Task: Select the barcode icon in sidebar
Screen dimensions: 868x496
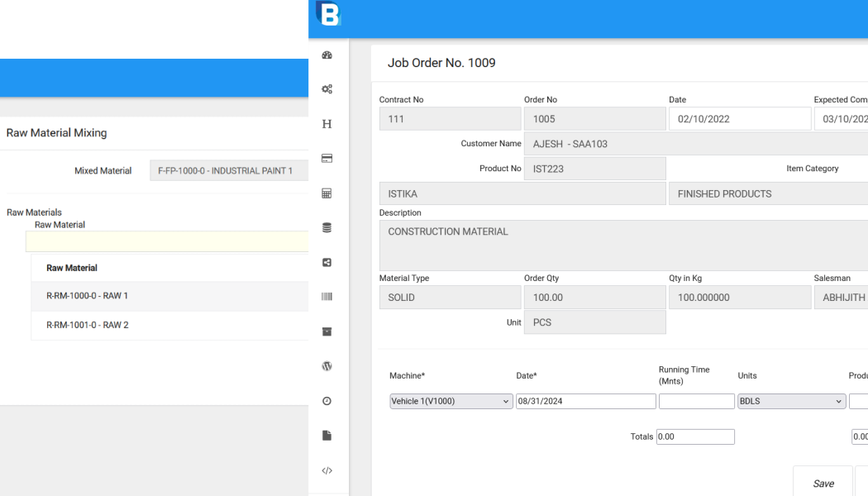Action: (x=327, y=297)
